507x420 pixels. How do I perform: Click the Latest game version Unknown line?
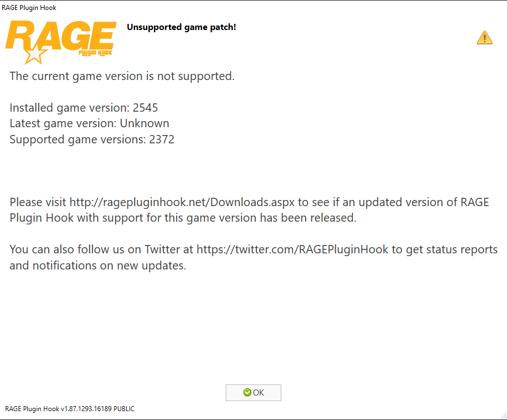[x=90, y=123]
